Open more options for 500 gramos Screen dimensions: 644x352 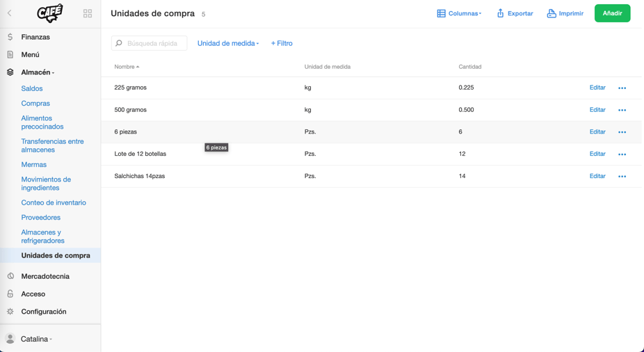point(622,110)
